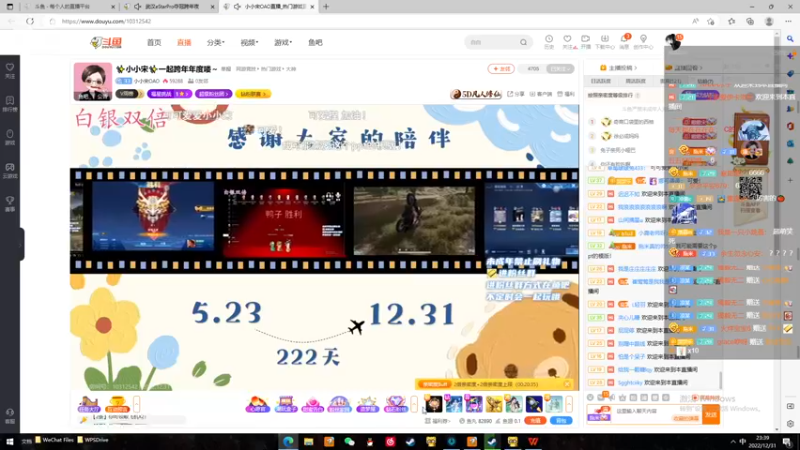The image size is (800, 450).
Task: Click the diamond gift activity icon
Action: coord(395,404)
